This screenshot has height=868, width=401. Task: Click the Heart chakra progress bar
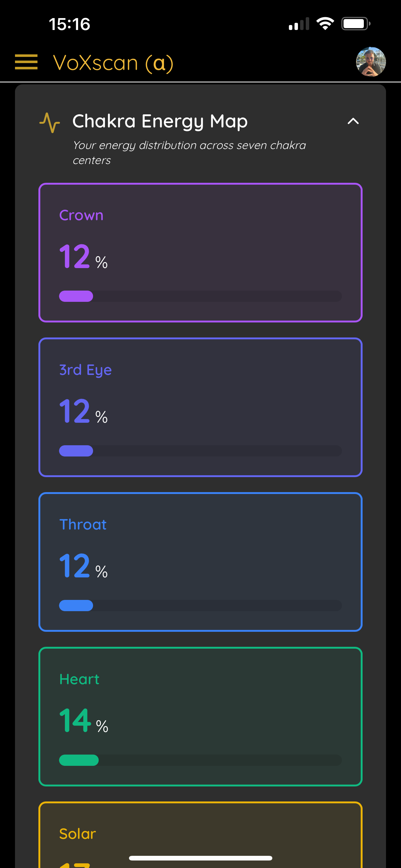coord(200,760)
